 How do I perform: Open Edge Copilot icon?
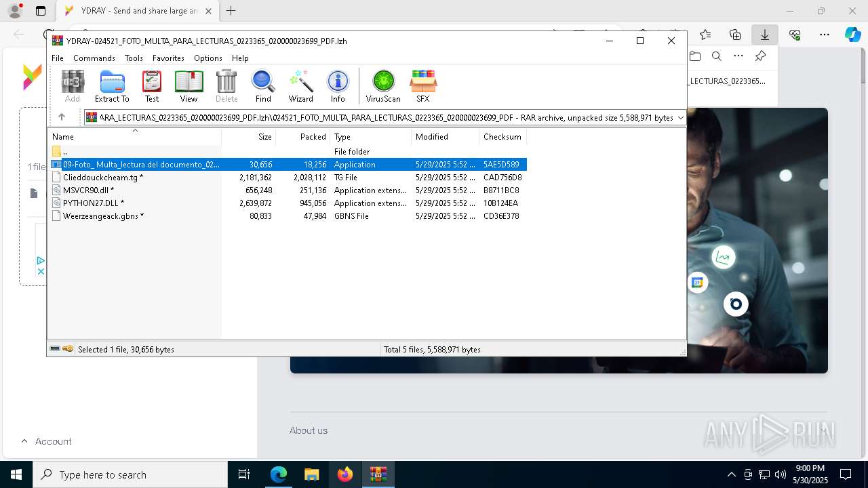pos(852,35)
